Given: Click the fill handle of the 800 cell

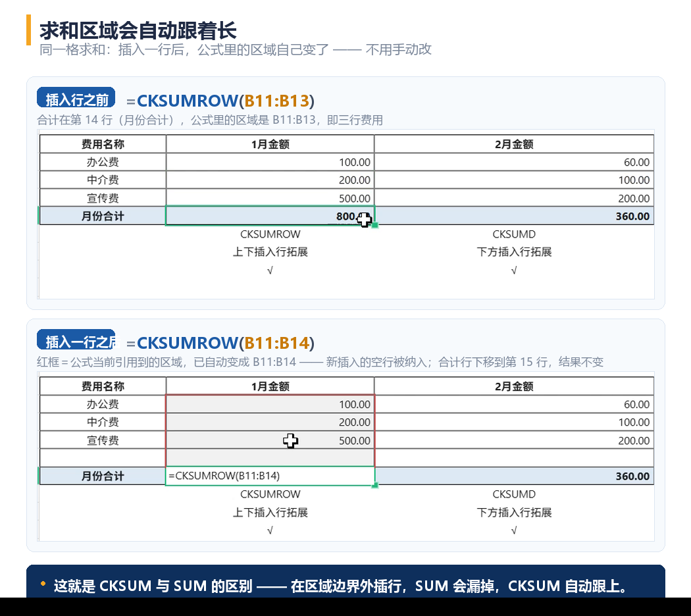Looking at the screenshot, I should coord(375,225).
